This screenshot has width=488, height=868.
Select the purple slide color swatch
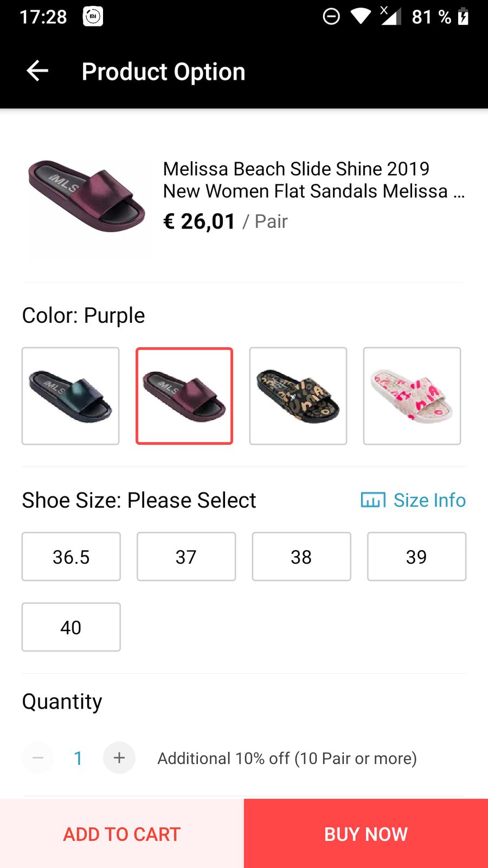tap(184, 396)
